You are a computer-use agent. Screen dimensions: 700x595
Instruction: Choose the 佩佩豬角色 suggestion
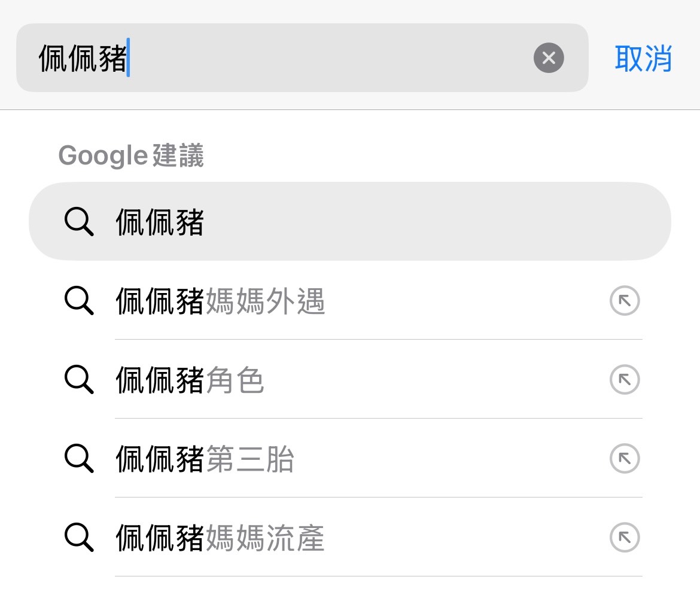[350, 379]
